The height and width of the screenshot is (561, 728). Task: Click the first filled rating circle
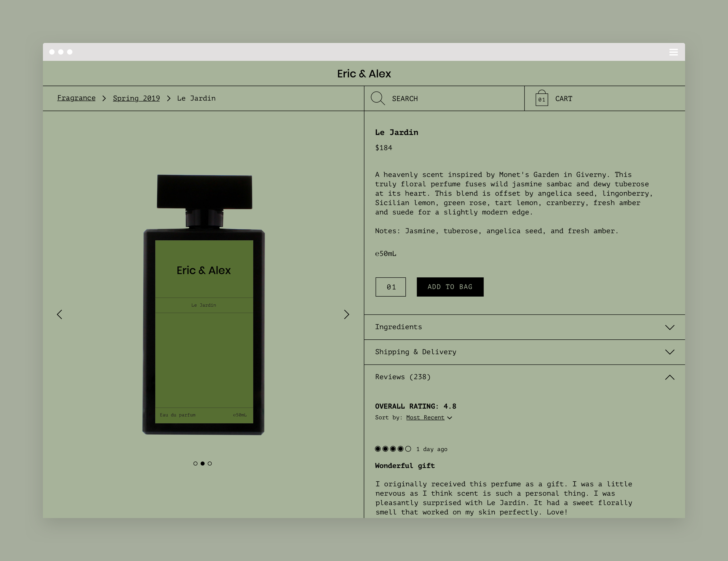(x=378, y=449)
